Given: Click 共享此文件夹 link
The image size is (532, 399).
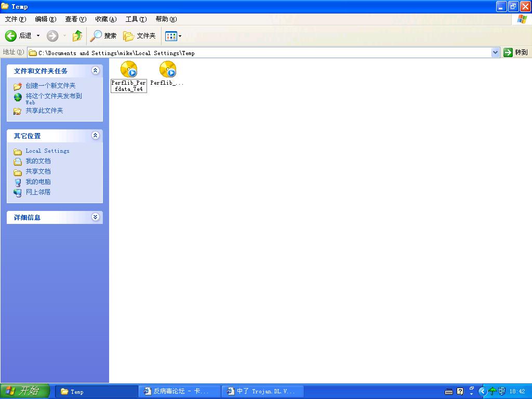Looking at the screenshot, I should click(45, 111).
